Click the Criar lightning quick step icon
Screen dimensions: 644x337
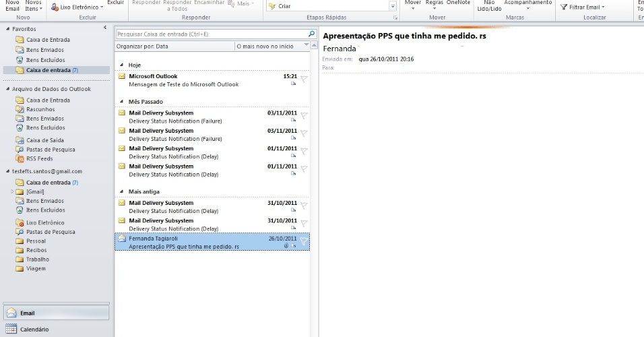pos(272,6)
